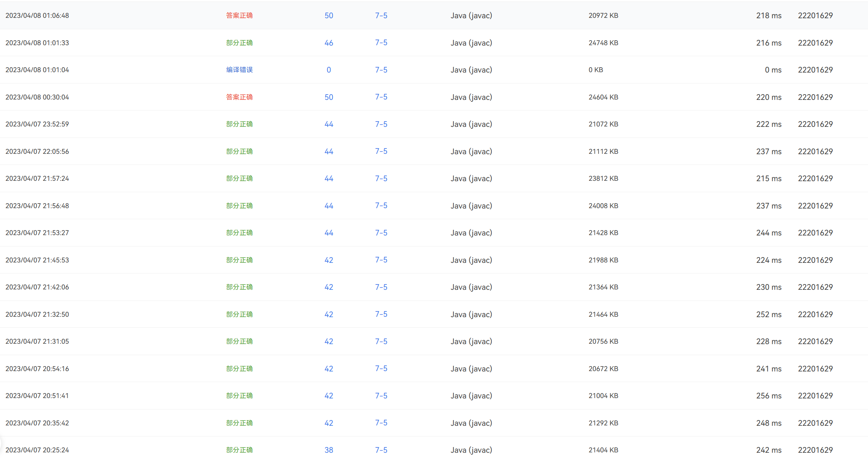This screenshot has width=868, height=463.
Task: Click score 42 in 20:54:16 row
Action: pos(329,369)
